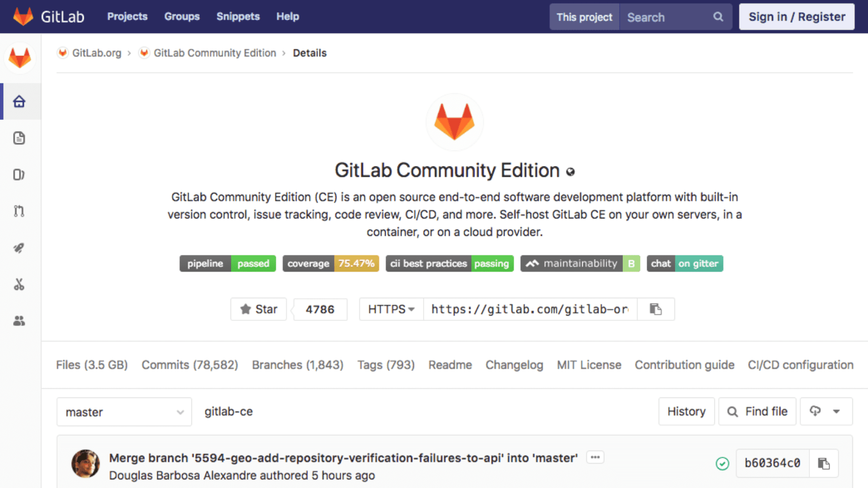The width and height of the screenshot is (868, 488).
Task: Click the History button
Action: click(x=686, y=412)
